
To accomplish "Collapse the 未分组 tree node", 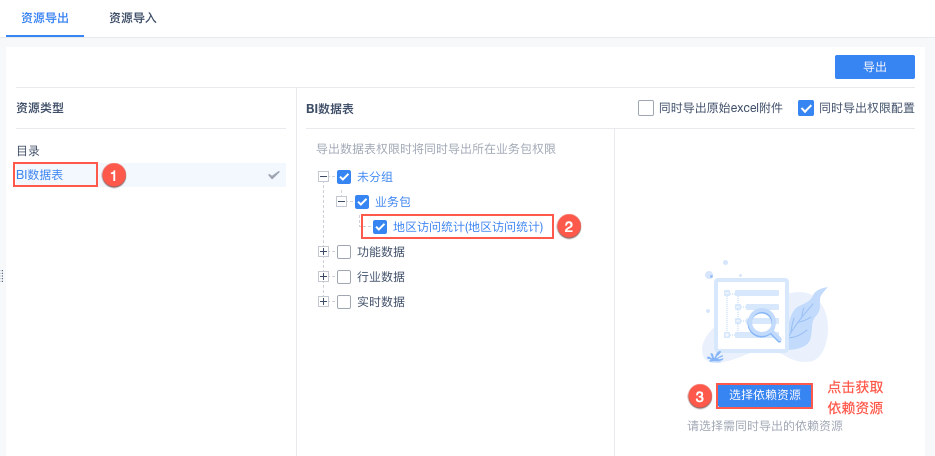I will pos(323,177).
